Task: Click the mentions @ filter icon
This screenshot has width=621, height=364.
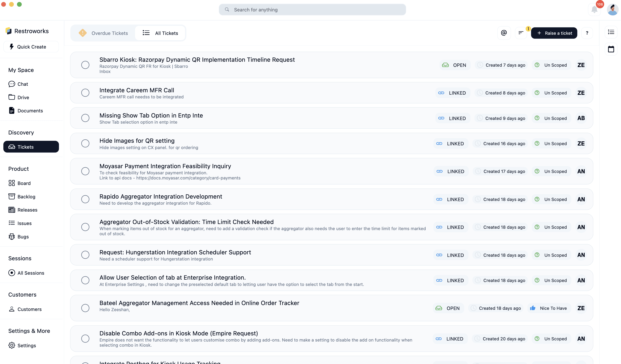Action: tap(504, 33)
